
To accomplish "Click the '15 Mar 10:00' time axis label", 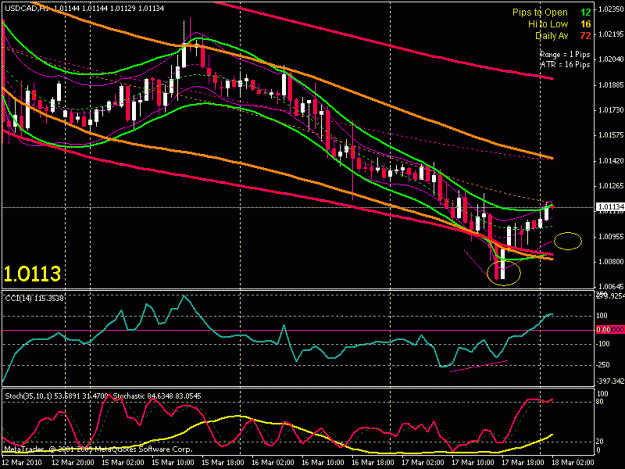I will [173, 463].
